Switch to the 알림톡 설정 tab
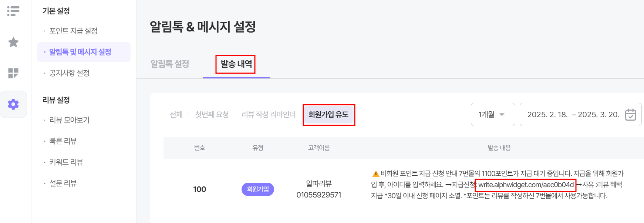The width and height of the screenshot is (644, 223). (170, 64)
